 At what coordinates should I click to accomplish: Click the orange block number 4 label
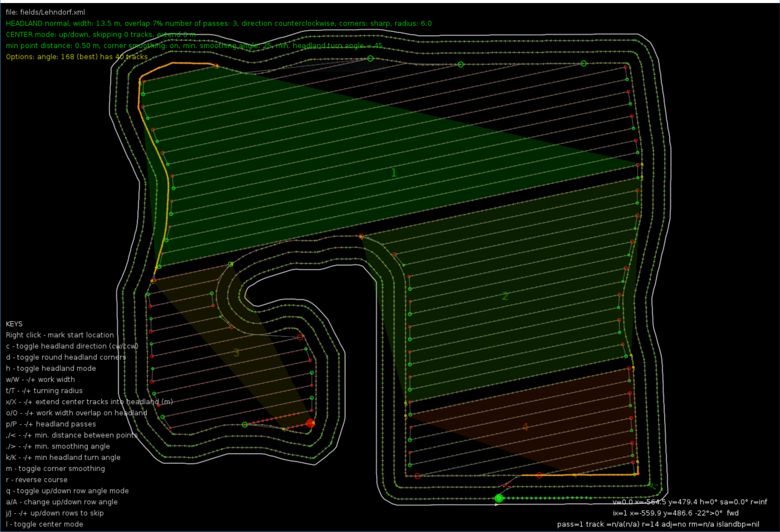525,427
